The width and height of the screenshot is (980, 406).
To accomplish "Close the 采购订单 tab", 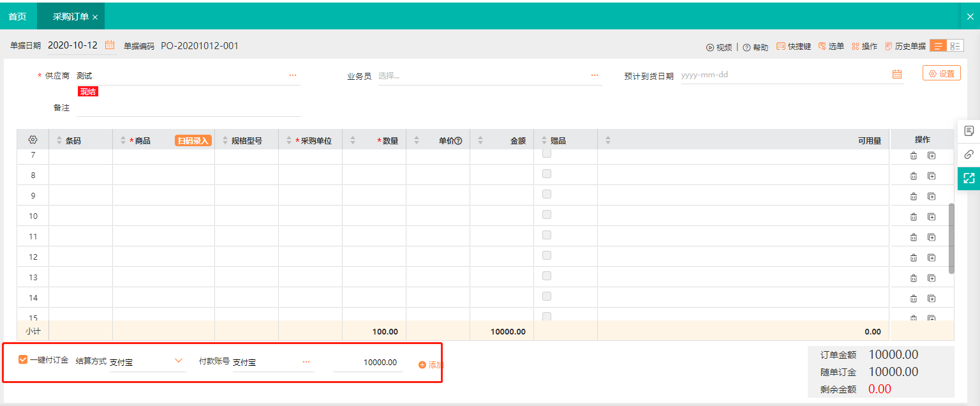I will click(95, 17).
